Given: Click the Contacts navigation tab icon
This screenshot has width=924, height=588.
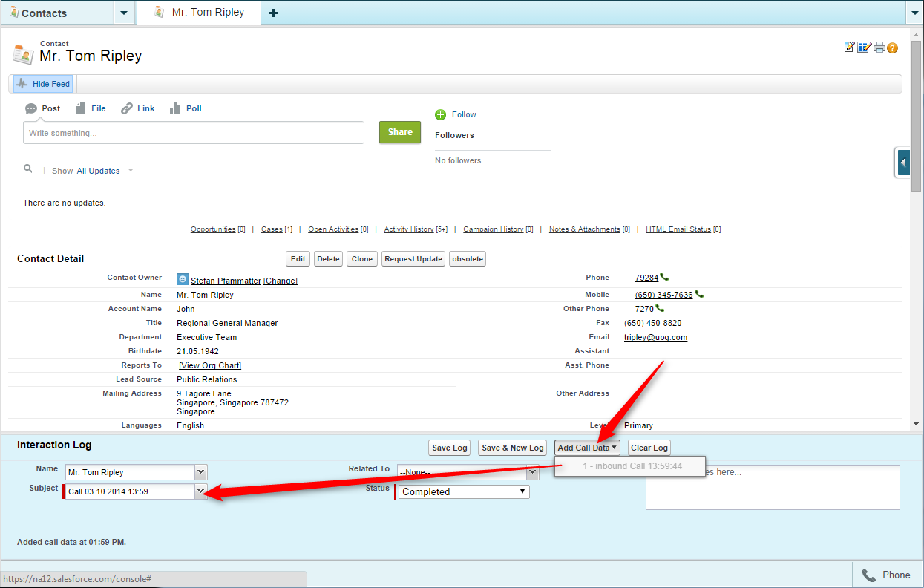Looking at the screenshot, I should (14, 13).
